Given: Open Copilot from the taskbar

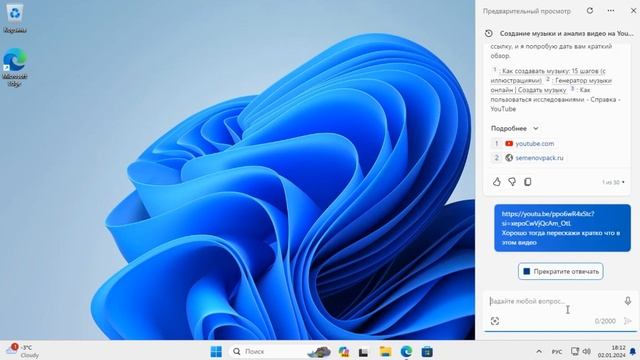Looking at the screenshot, I should tap(344, 351).
